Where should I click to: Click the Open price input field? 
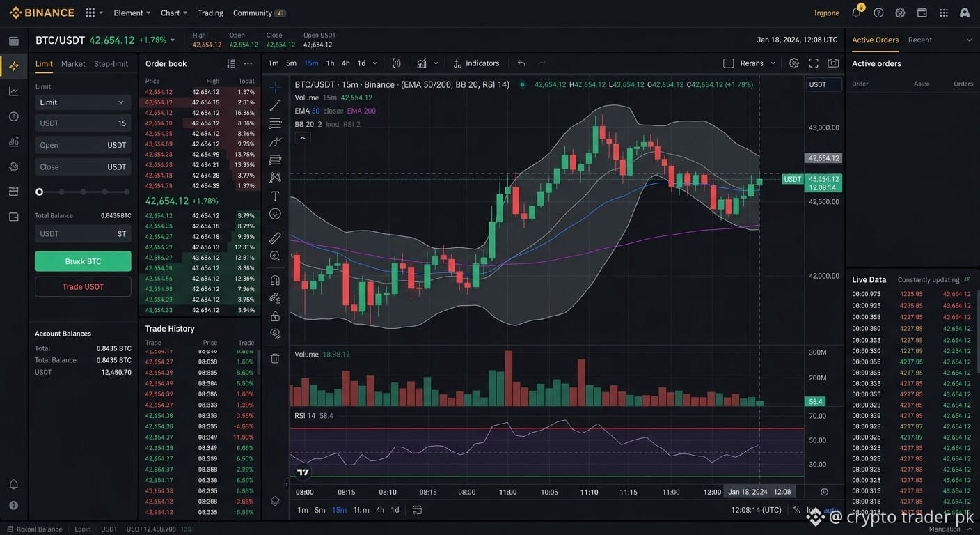tap(83, 145)
